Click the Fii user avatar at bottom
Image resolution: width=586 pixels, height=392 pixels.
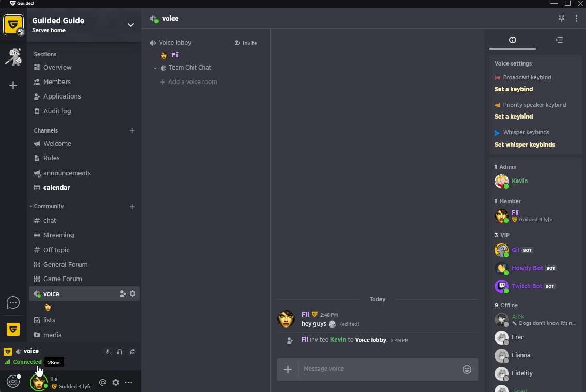click(39, 382)
